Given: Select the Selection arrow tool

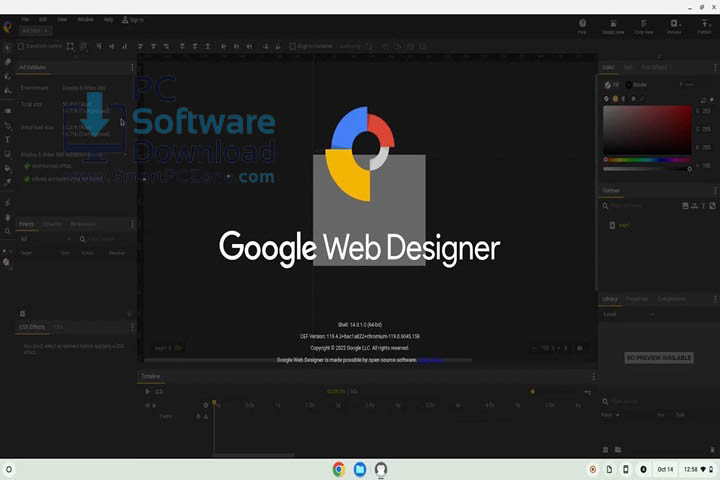Looking at the screenshot, I should coord(7,47).
